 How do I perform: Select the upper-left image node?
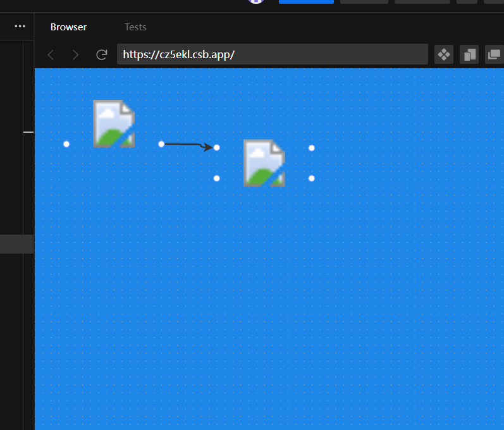tap(114, 124)
